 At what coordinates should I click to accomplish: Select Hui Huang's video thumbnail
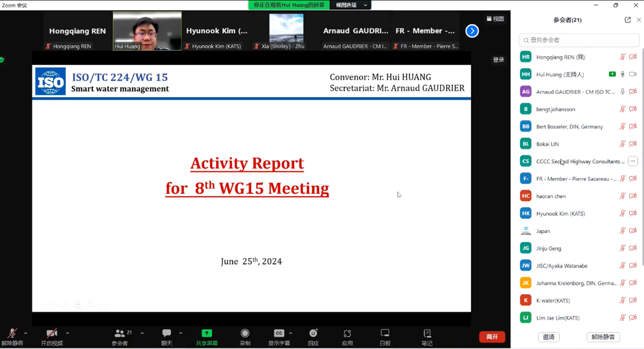pos(147,31)
